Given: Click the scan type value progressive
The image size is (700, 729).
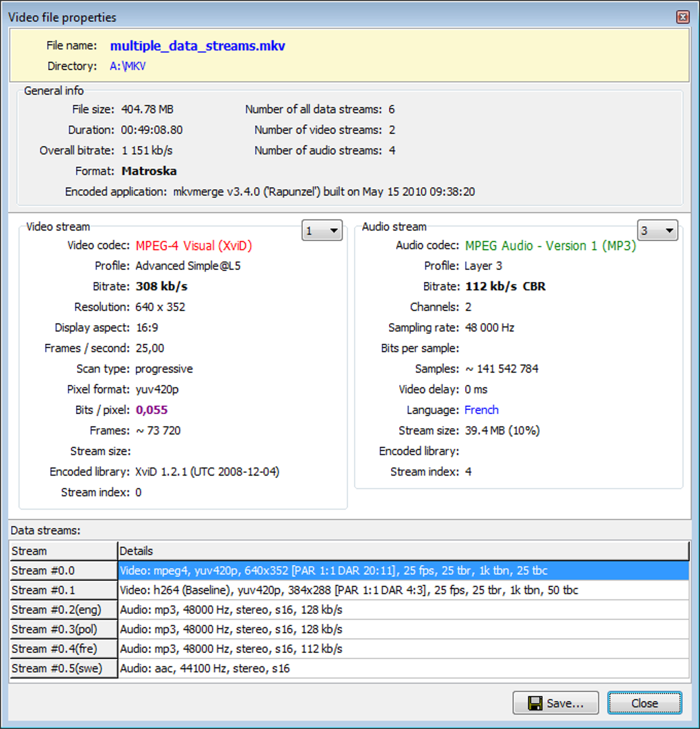Looking at the screenshot, I should pyautogui.click(x=164, y=369).
